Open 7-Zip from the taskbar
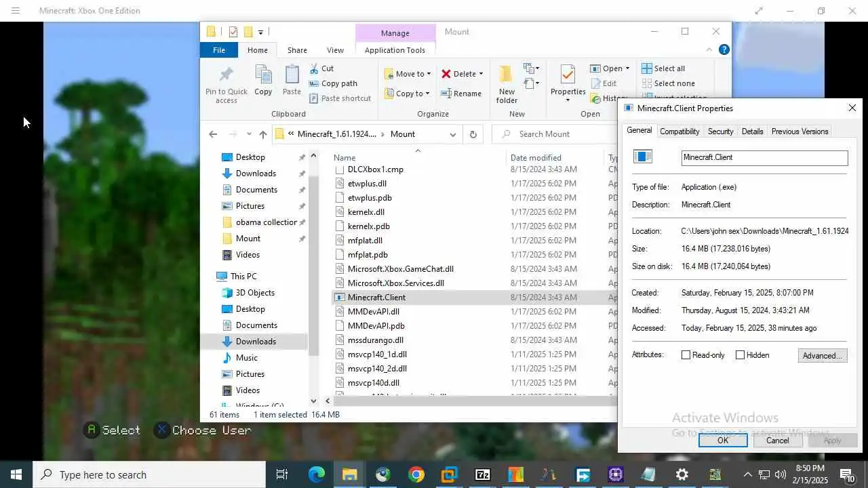 pos(483,474)
